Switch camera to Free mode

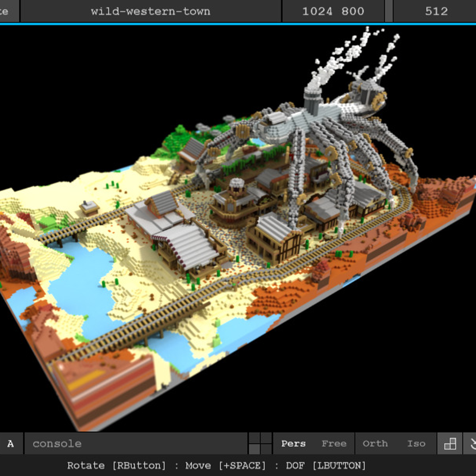pyautogui.click(x=334, y=444)
